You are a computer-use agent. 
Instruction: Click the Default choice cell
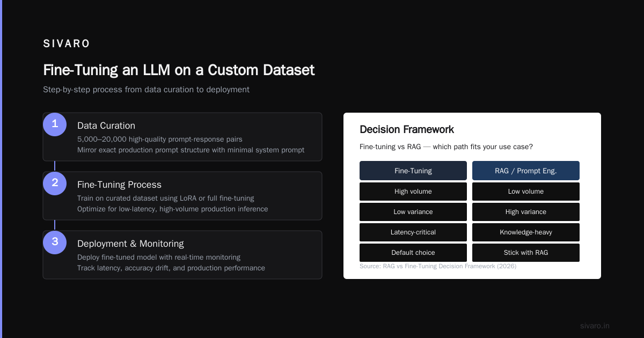click(x=413, y=253)
